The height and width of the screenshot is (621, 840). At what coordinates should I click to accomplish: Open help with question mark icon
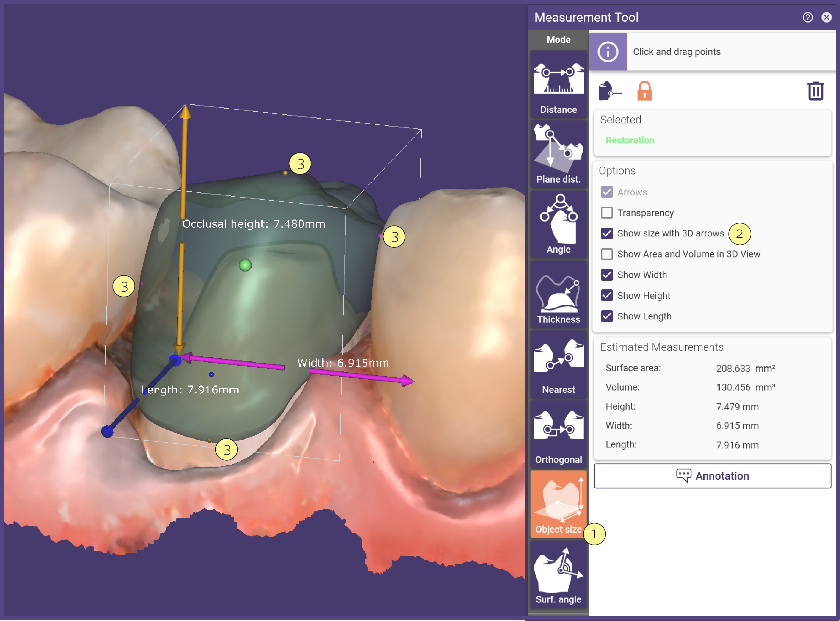807,17
